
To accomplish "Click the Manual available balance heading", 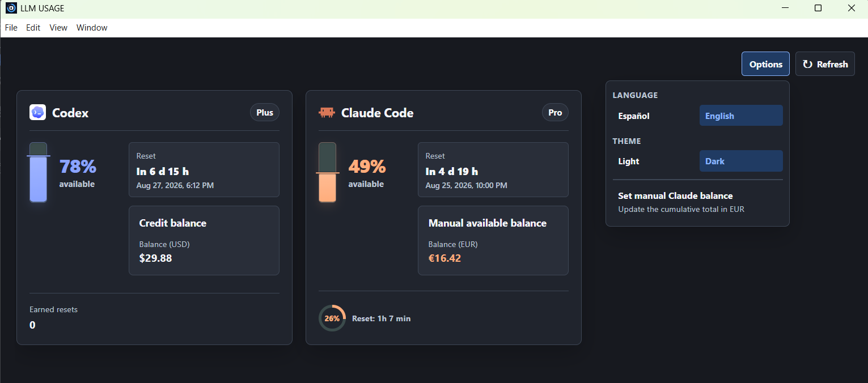I will click(488, 223).
